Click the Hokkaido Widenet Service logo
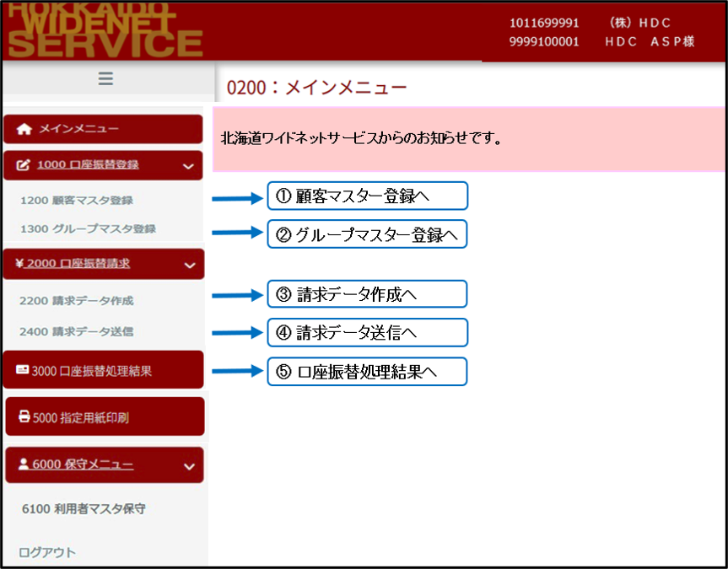Viewport: 728px width, 569px height. (x=104, y=32)
